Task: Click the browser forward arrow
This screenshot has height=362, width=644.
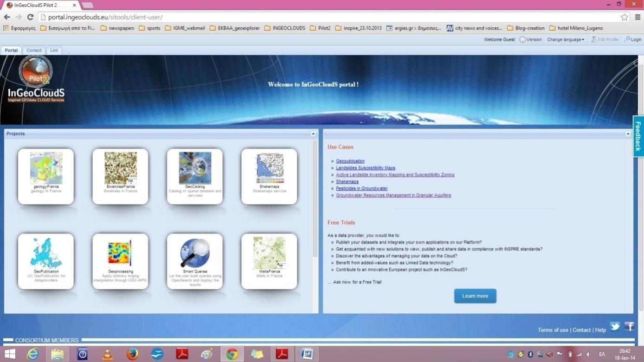Action: coord(19,17)
